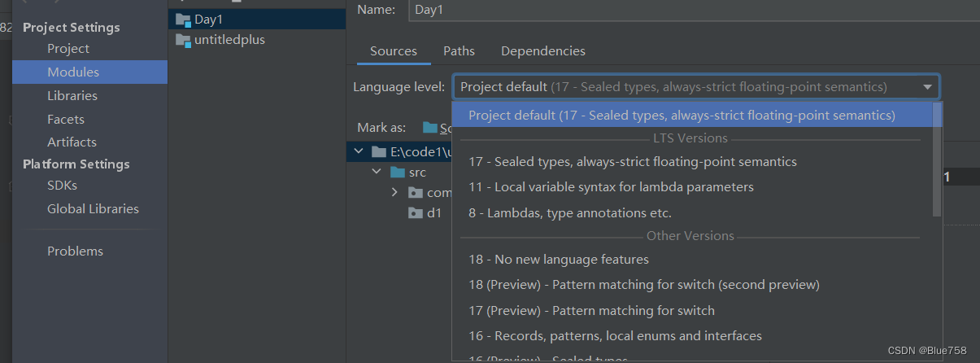The width and height of the screenshot is (980, 363).
Task: Click the d1 package folder icon
Action: (x=415, y=213)
